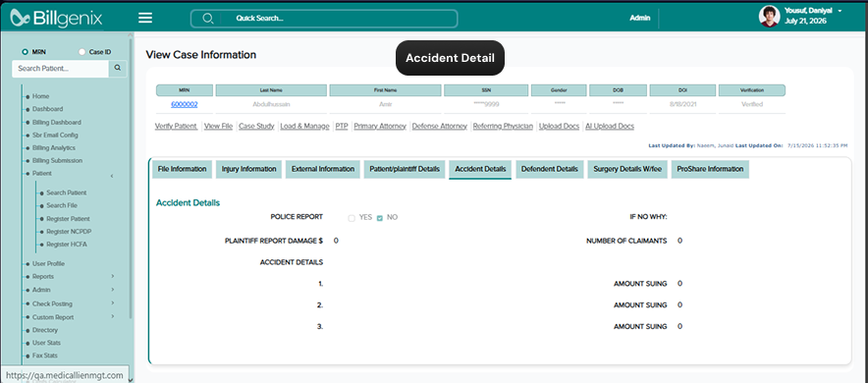The width and height of the screenshot is (868, 383).
Task: Open Custom Report in the sidebar
Action: pos(53,317)
